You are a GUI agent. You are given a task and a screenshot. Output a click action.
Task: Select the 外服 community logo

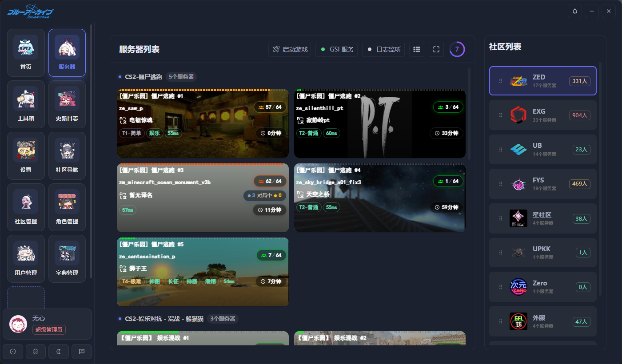tap(518, 321)
